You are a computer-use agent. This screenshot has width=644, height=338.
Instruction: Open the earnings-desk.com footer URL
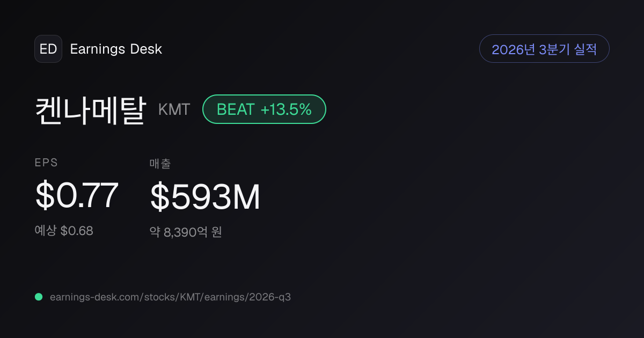170,297
